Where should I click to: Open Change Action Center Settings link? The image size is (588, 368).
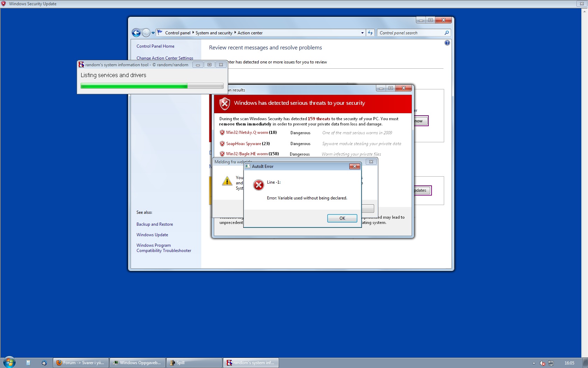[165, 58]
